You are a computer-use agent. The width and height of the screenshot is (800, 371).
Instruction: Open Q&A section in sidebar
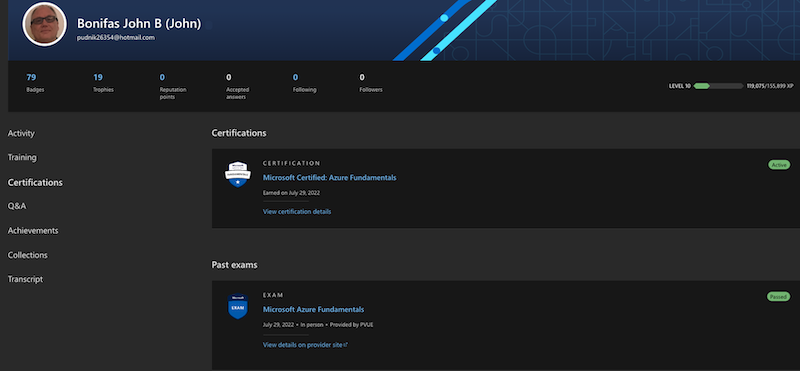click(x=17, y=206)
